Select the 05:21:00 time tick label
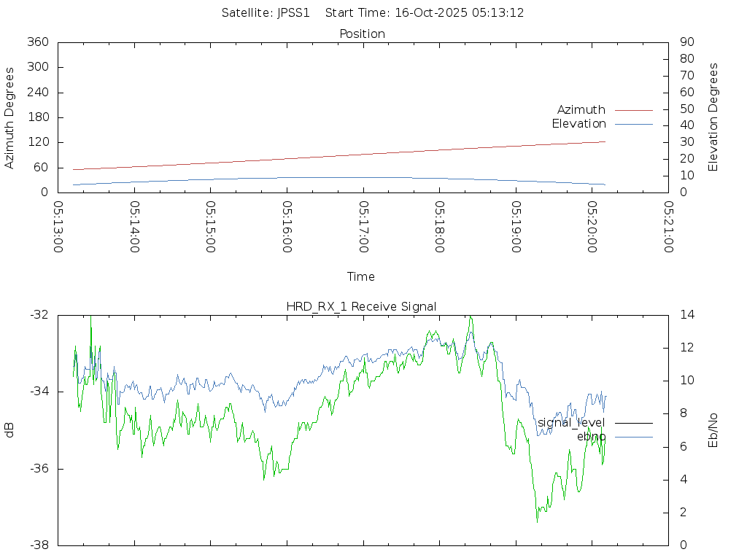 pos(668,227)
